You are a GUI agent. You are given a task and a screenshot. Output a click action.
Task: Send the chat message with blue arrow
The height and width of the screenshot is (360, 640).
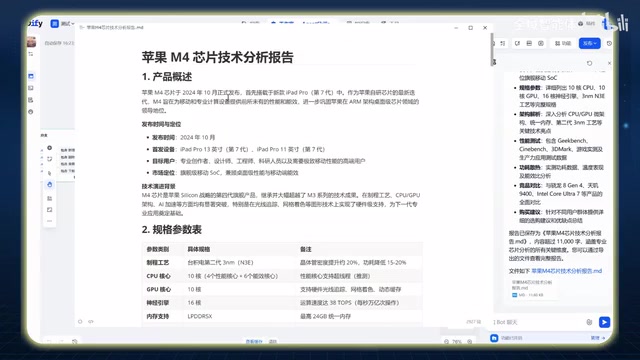(x=604, y=322)
